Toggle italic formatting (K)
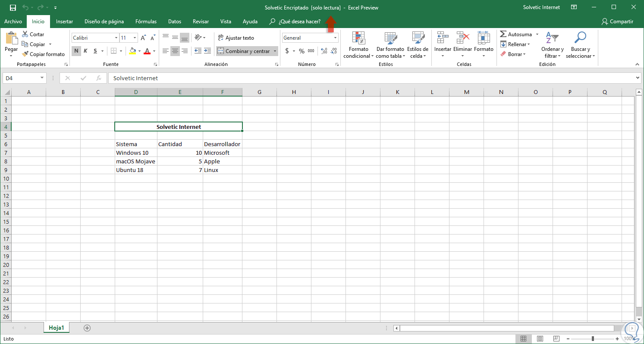644x344 pixels. 85,51
